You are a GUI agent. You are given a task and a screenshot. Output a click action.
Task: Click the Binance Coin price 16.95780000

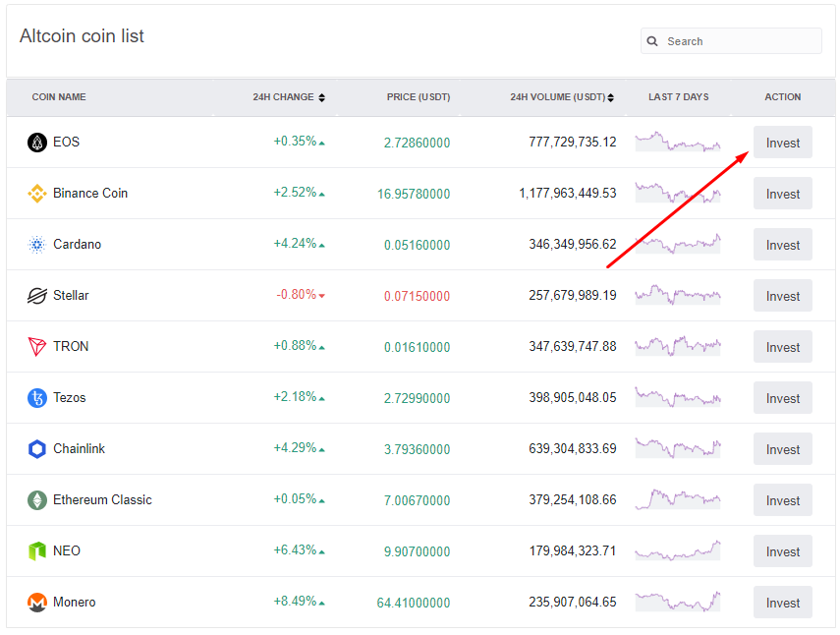(x=414, y=194)
